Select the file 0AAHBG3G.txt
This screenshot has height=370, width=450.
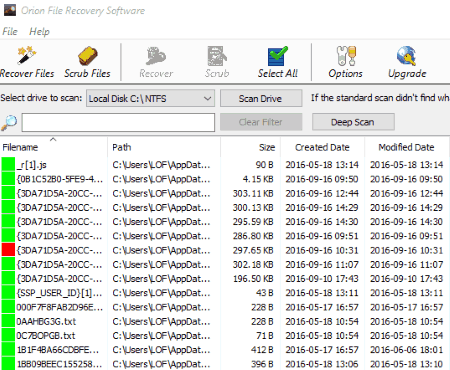[46, 321]
